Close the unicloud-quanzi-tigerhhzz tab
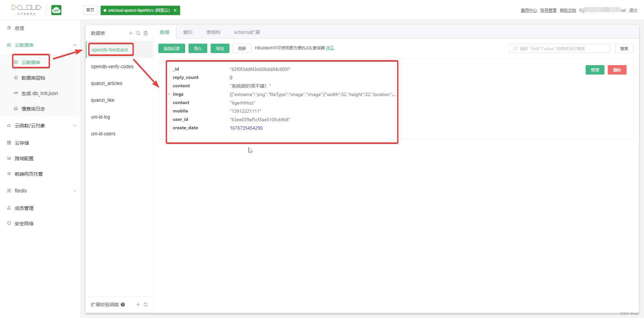 click(175, 10)
